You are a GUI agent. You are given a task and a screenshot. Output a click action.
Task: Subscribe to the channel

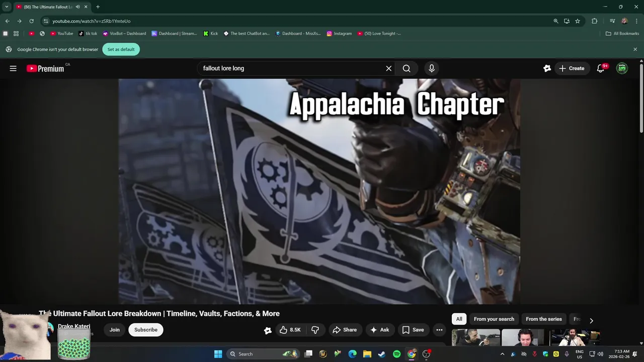tap(146, 330)
